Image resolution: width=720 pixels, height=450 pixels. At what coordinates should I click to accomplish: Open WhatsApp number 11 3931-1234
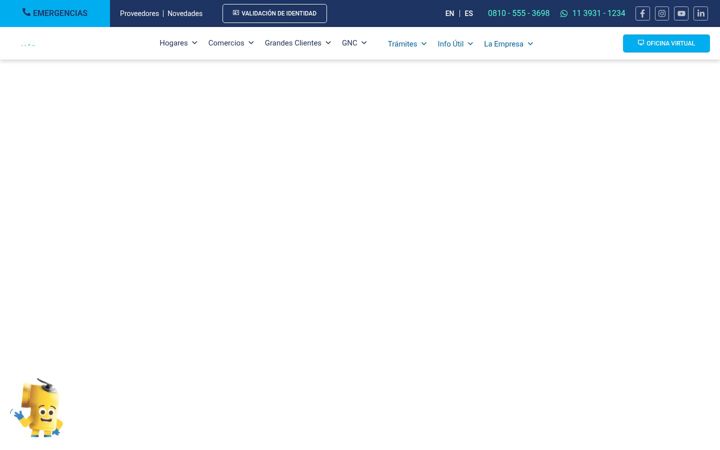tap(592, 13)
